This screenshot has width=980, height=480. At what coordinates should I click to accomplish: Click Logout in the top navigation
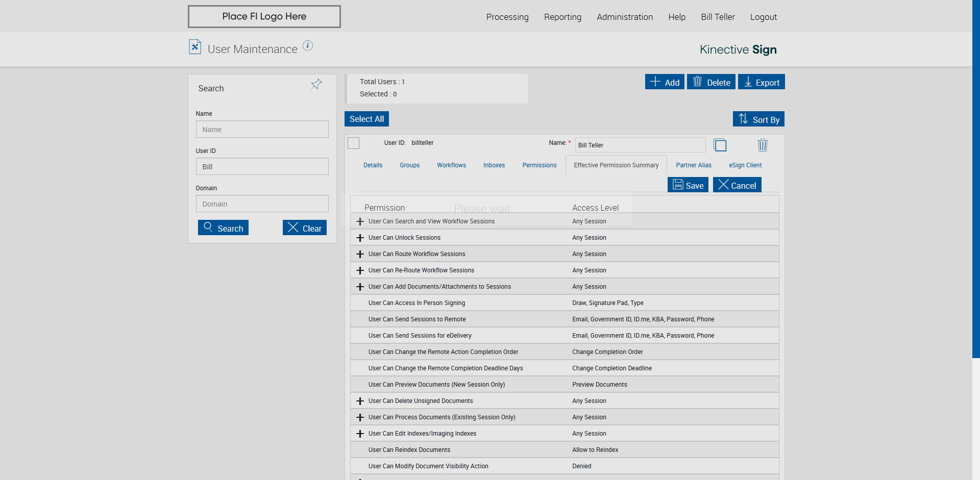[764, 17]
